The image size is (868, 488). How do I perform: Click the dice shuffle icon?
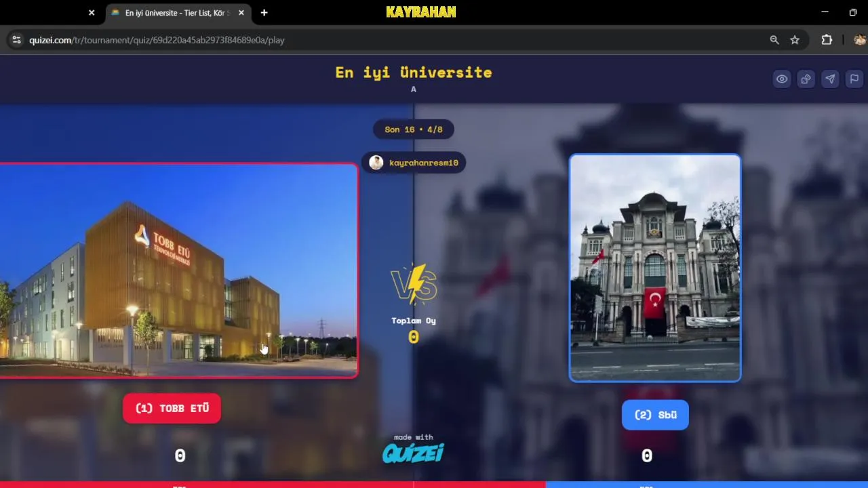(806, 79)
